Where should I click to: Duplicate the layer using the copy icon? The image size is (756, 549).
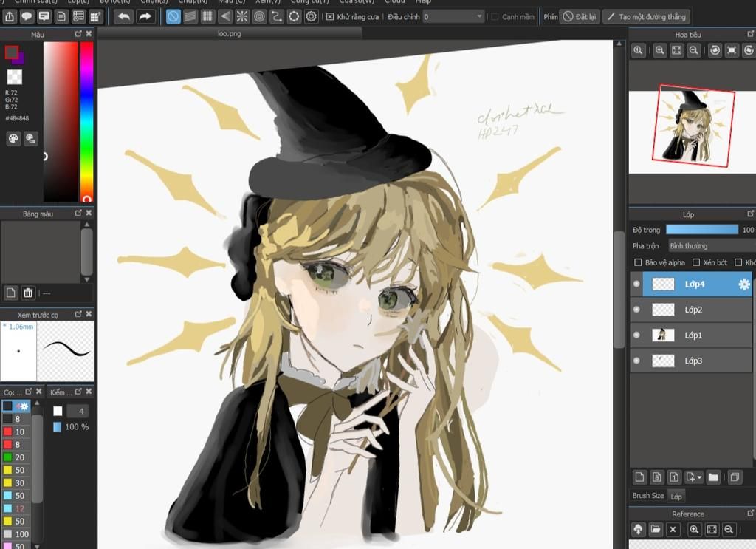coord(735,477)
